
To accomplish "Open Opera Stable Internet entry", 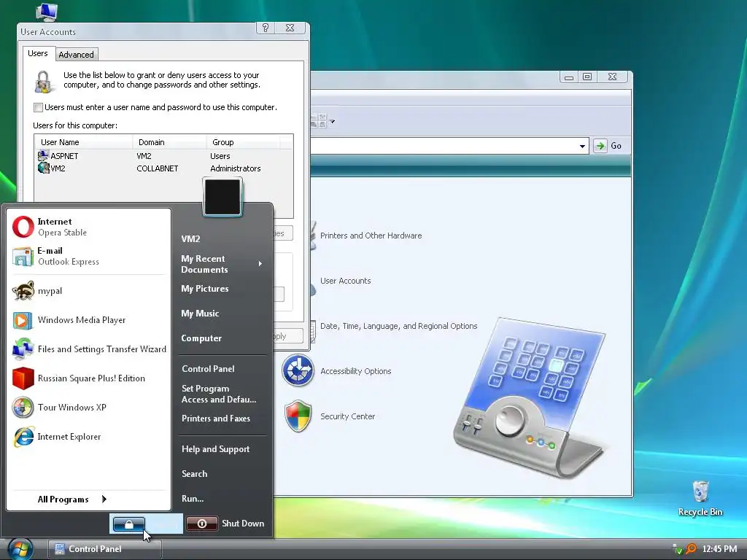I will pyautogui.click(x=89, y=227).
